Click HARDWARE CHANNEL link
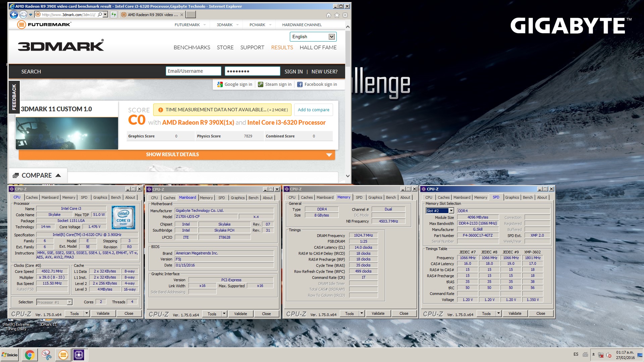 point(302,25)
